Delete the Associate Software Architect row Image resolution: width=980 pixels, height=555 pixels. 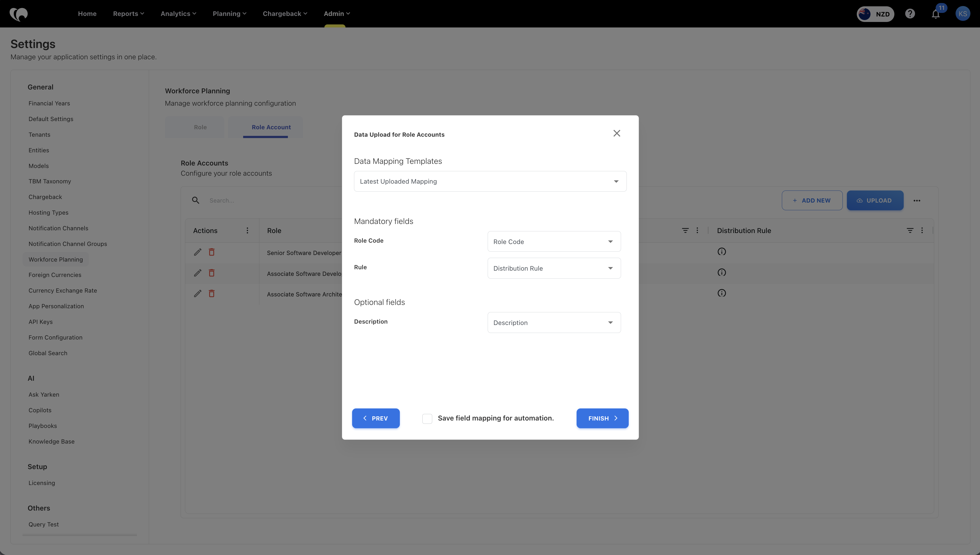coord(212,293)
